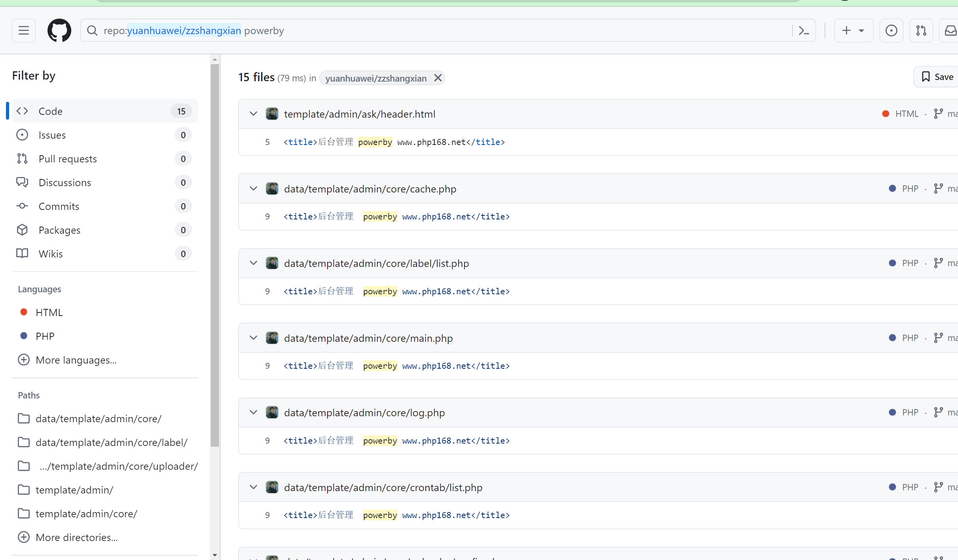Filter by path data/template/admin/core/label/
The height and width of the screenshot is (560, 958).
click(112, 442)
